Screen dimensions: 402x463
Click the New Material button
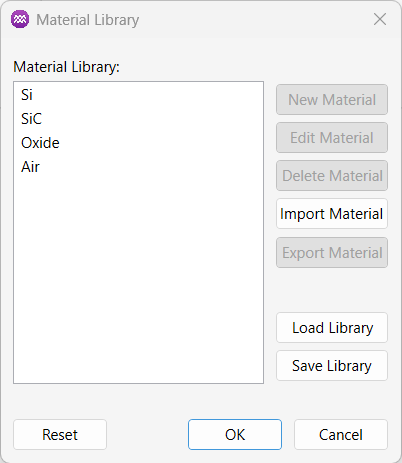332,100
